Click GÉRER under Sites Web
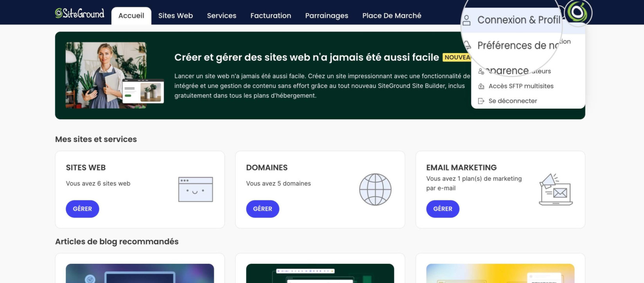Image resolution: width=644 pixels, height=283 pixels. coord(83,209)
